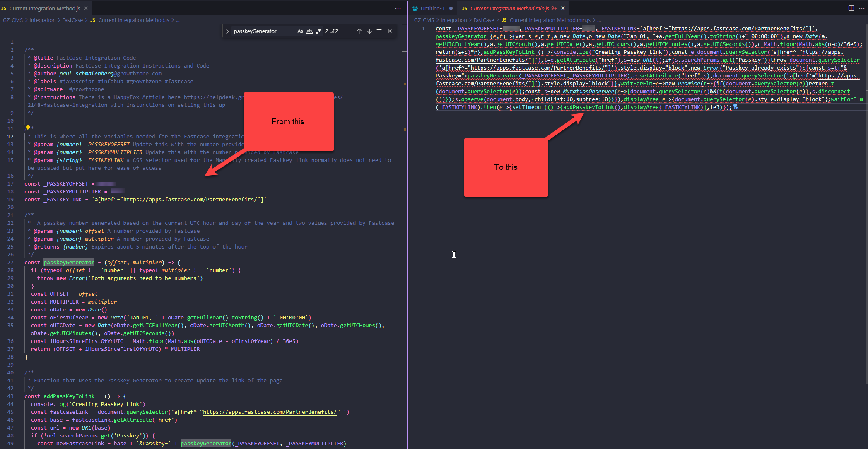Click FastCase in right breadcrumb

[483, 20]
